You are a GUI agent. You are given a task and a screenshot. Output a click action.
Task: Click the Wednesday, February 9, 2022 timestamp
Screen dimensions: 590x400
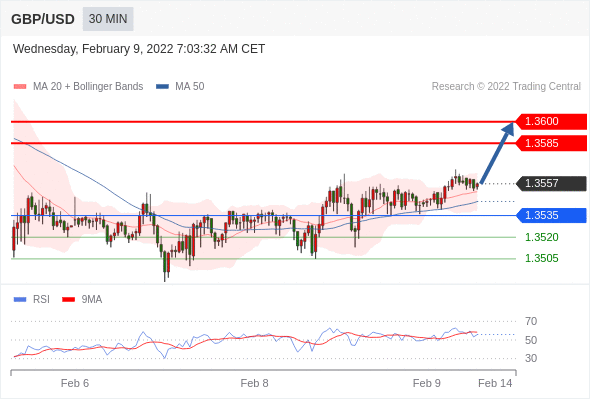139,49
